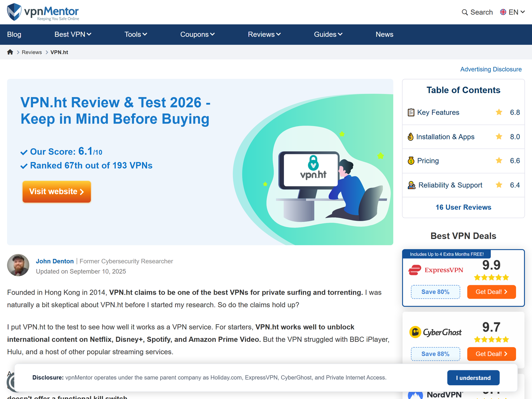
Task: Click the ExpressVPN 9.9 score
Action: (491, 265)
